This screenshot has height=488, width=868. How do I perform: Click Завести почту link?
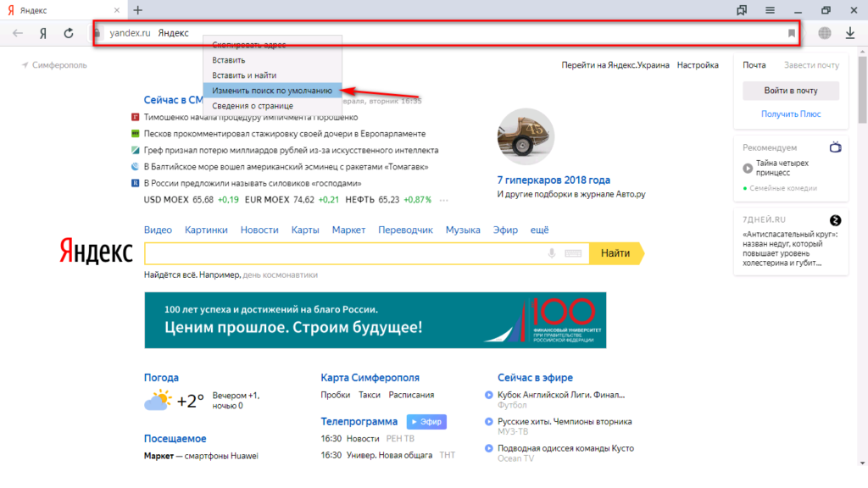[811, 65]
